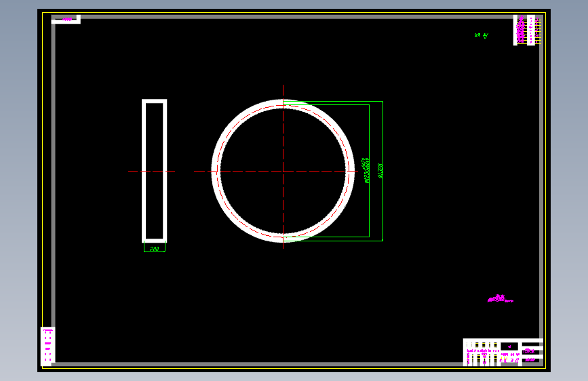Screen dimensions: 588x381
Task: Pick the vertical red centerline of the ring
Action: tap(283, 167)
